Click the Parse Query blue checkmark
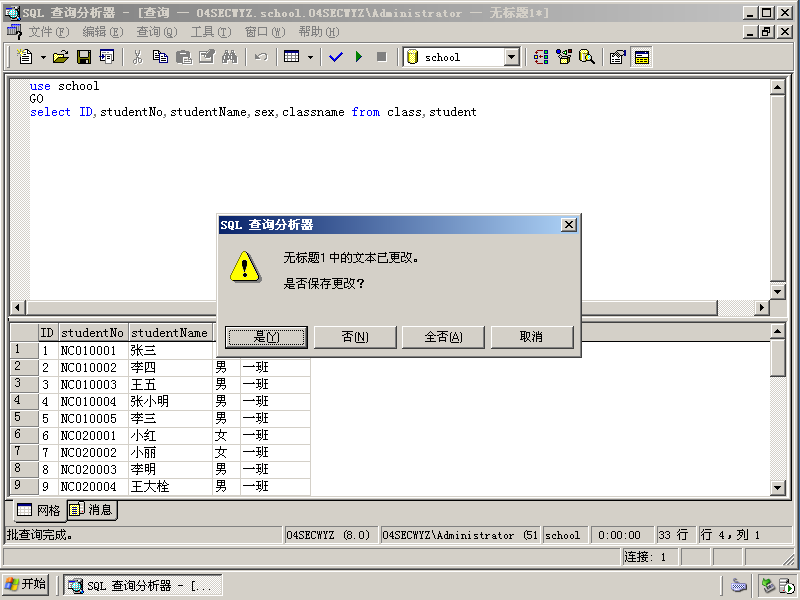The width and height of the screenshot is (800, 600). coord(336,57)
